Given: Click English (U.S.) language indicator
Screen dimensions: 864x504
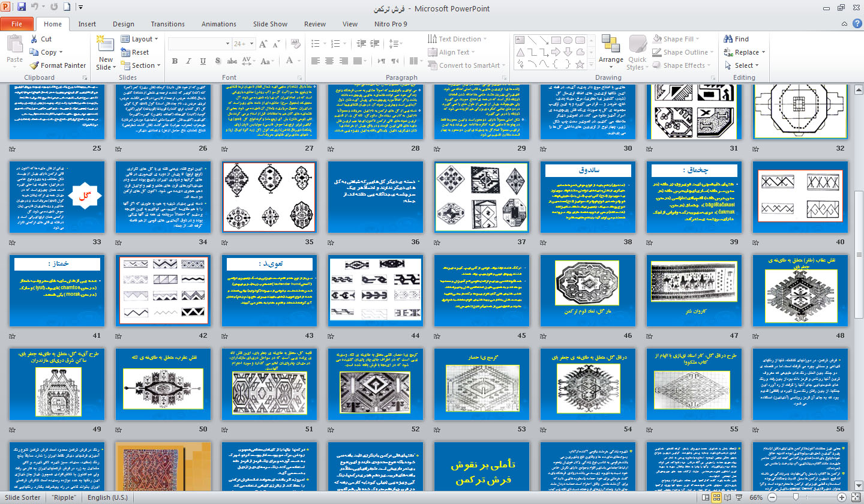Looking at the screenshot, I should click(x=108, y=497).
